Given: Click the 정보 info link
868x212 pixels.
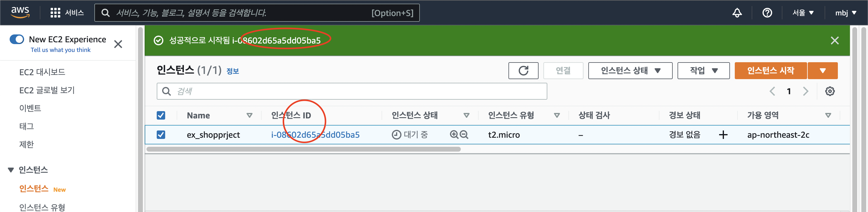Looking at the screenshot, I should [232, 71].
